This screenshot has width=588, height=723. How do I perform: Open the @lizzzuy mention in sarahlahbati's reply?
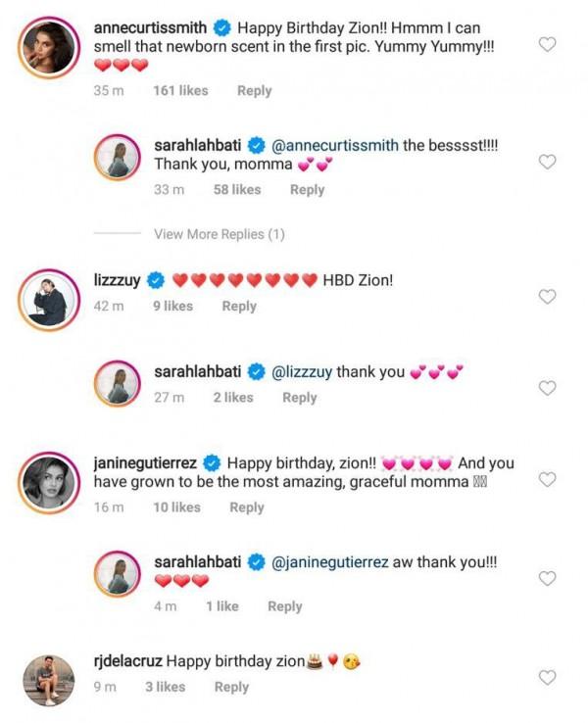tap(301, 372)
